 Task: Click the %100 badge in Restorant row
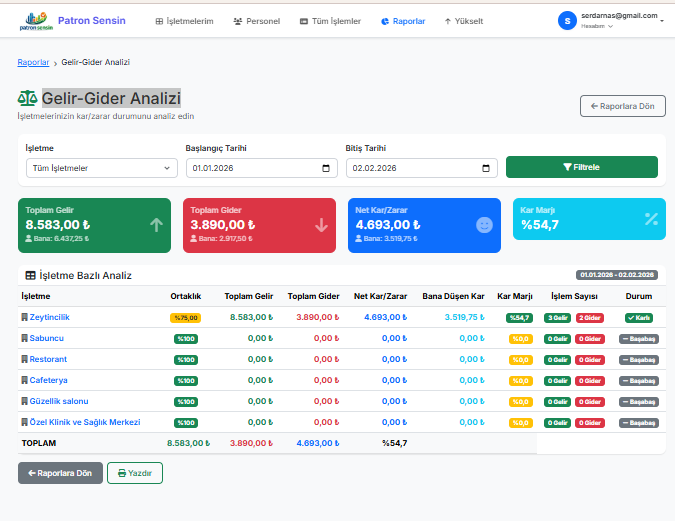click(186, 360)
